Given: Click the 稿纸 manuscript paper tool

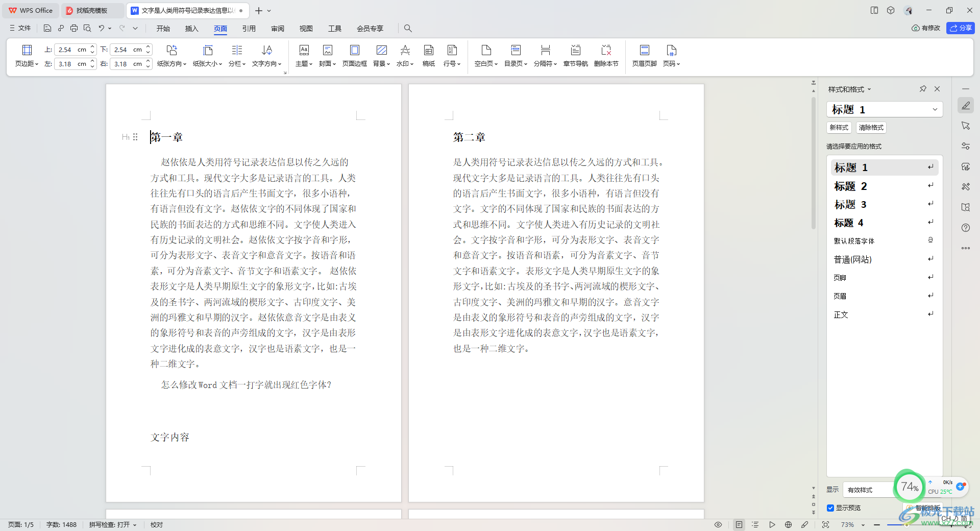Looking at the screenshot, I should [429, 56].
